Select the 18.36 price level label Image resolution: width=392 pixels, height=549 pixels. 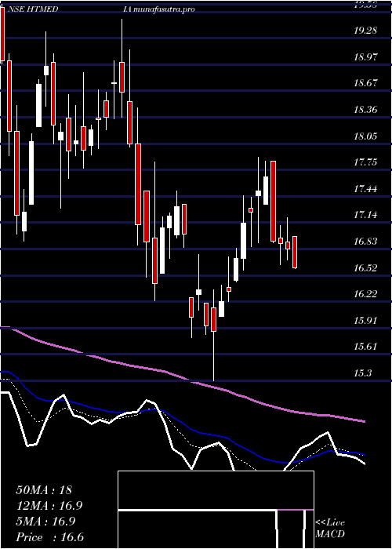pyautogui.click(x=365, y=110)
